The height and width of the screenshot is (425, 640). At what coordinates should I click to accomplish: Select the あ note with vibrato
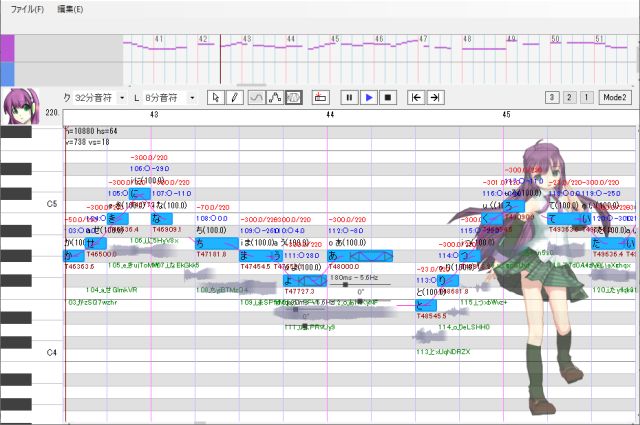[360, 256]
